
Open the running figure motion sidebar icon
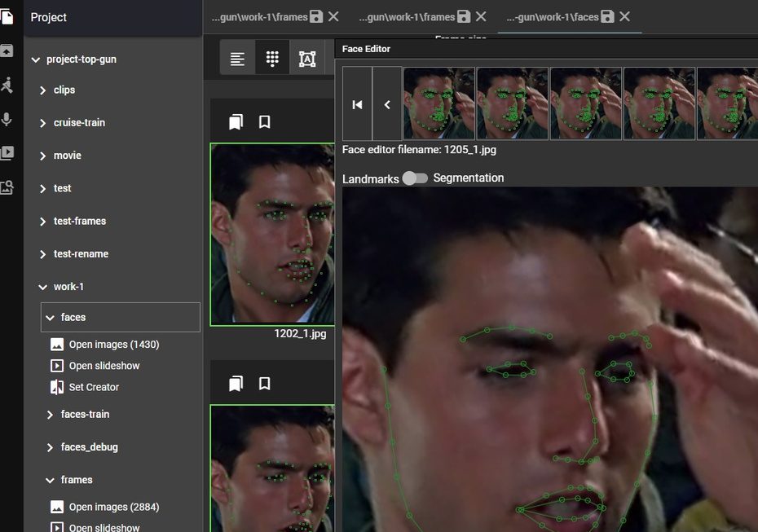coord(7,85)
